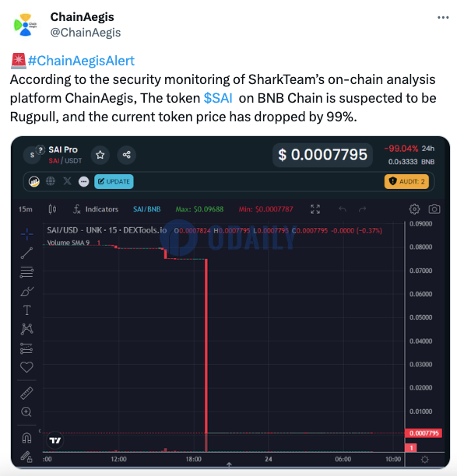The image size is (457, 476).
Task: Pick the text annotation tool
Action: [x=26, y=310]
